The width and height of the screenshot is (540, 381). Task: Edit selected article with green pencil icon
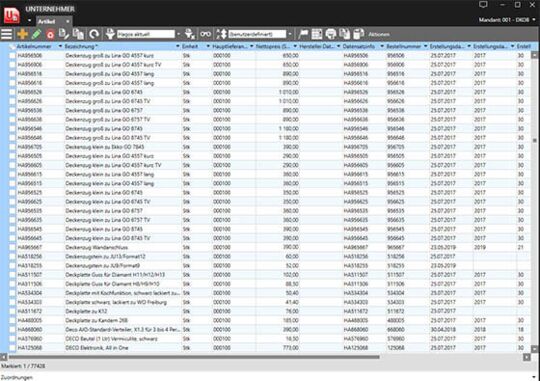click(x=37, y=34)
